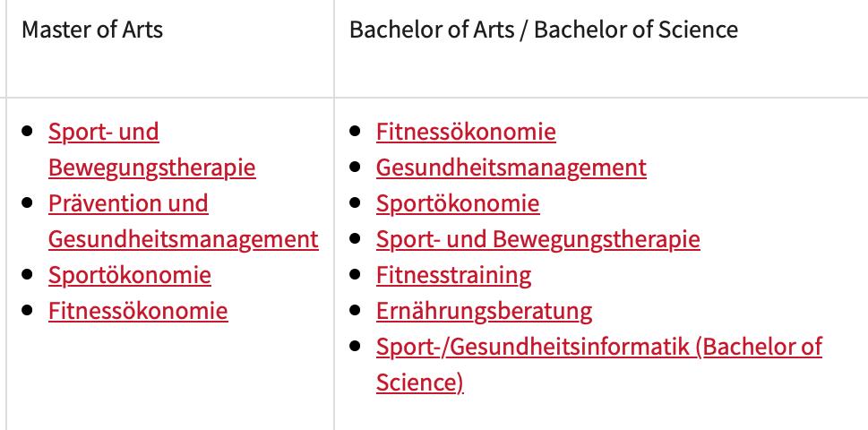Click the bullet next to Ernährungsberatung
868x430 pixels.
pos(357,310)
